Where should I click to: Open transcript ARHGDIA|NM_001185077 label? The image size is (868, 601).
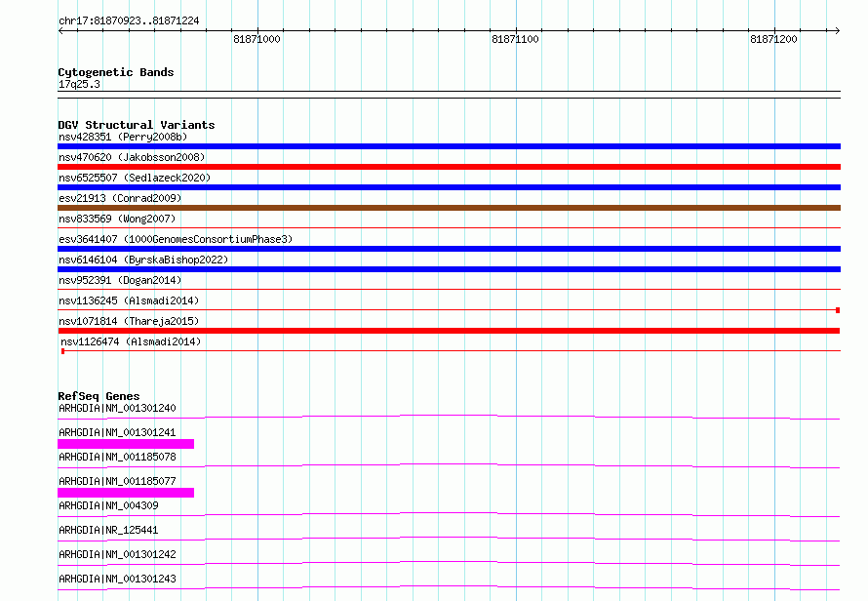click(117, 481)
